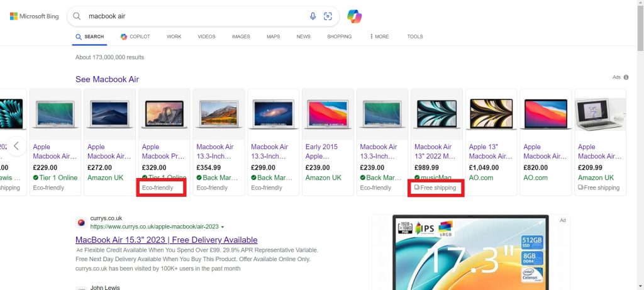
Task: Click the £329.00 Macbook Pro product image
Action: (x=164, y=114)
